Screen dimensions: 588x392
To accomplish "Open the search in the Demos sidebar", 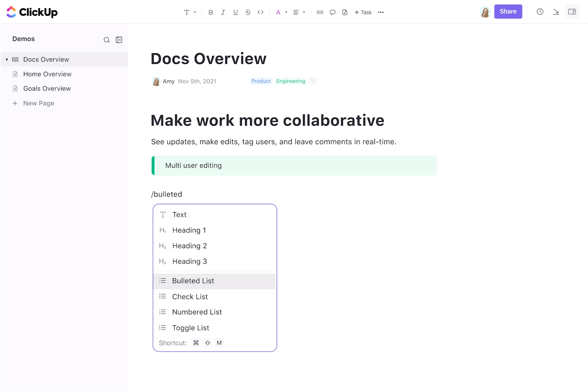I will (107, 40).
